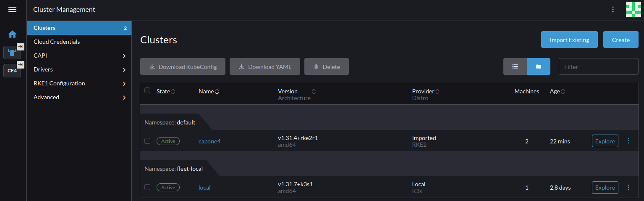Screen dimensions: 644x201
Task: Explore the capone4 cluster
Action: point(605,141)
